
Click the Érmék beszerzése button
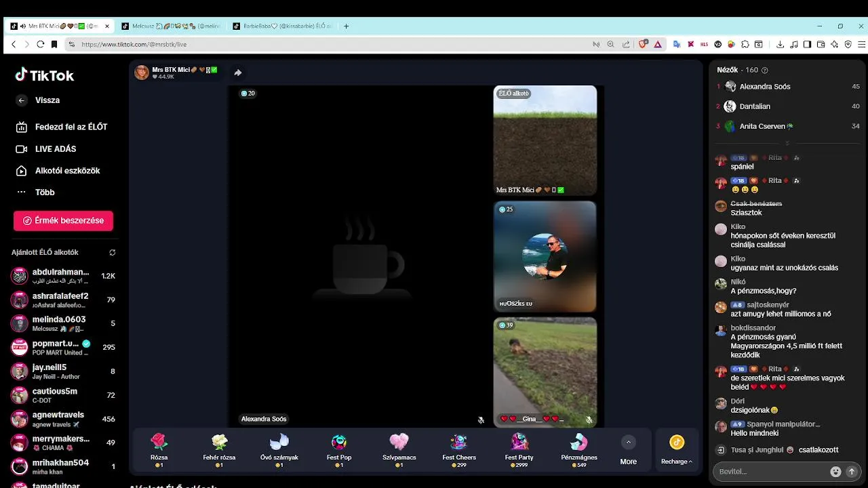coord(63,220)
